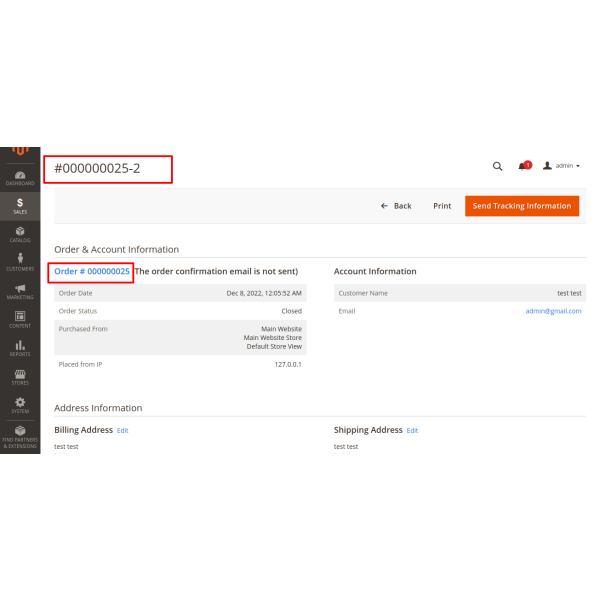Click the search magnifier icon
This screenshot has width=600, height=600.
(498, 166)
